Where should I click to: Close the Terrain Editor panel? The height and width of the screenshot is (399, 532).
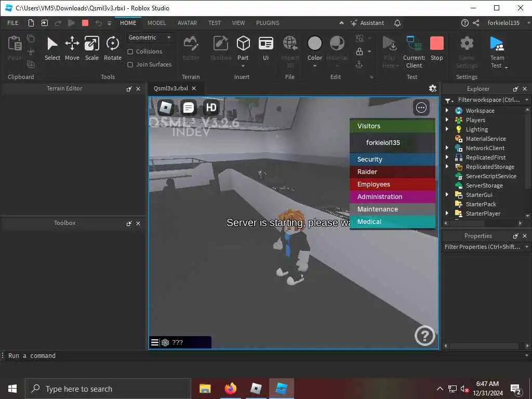[x=138, y=89]
